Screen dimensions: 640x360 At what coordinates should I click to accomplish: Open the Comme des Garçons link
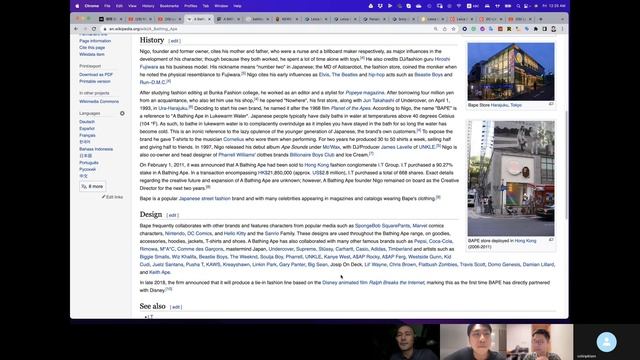point(200,249)
